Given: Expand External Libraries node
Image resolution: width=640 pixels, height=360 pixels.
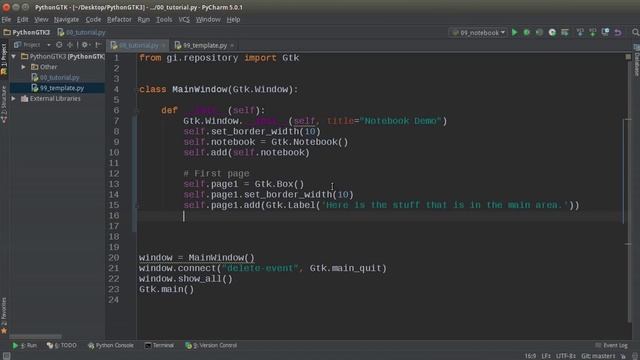Looking at the screenshot, I should click(x=14, y=98).
